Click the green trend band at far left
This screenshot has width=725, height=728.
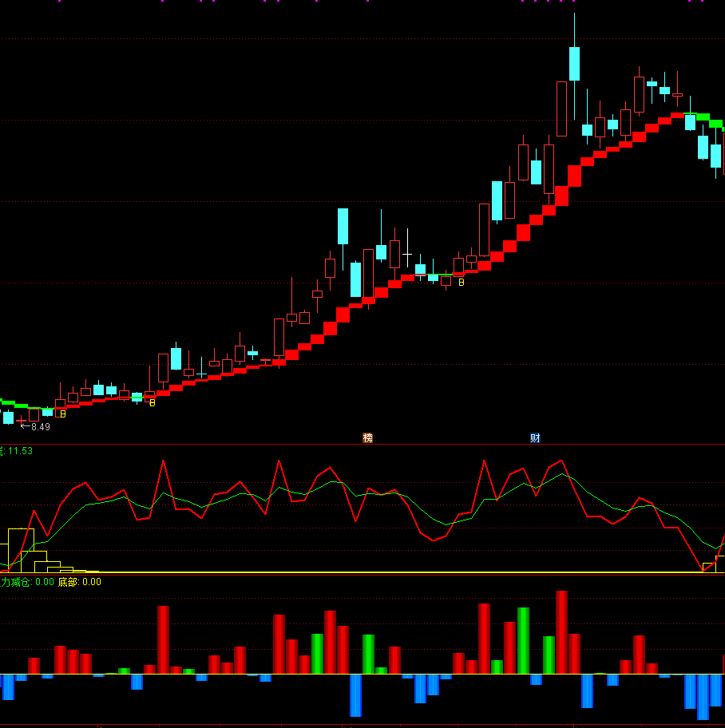pyautogui.click(x=11, y=403)
